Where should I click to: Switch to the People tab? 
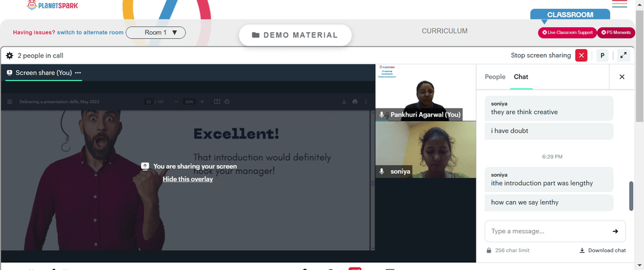pyautogui.click(x=495, y=77)
